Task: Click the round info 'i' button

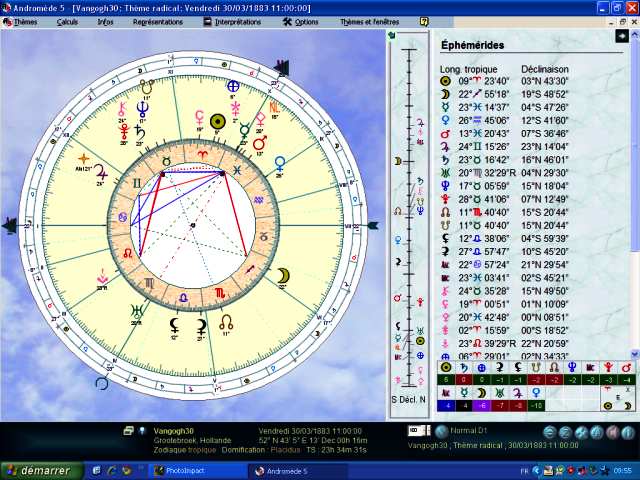Action: [627, 432]
